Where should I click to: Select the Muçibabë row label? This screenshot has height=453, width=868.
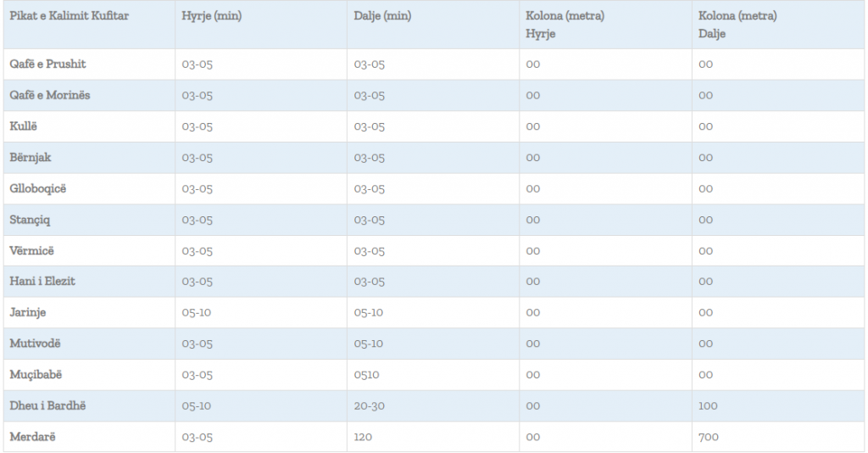coord(36,375)
